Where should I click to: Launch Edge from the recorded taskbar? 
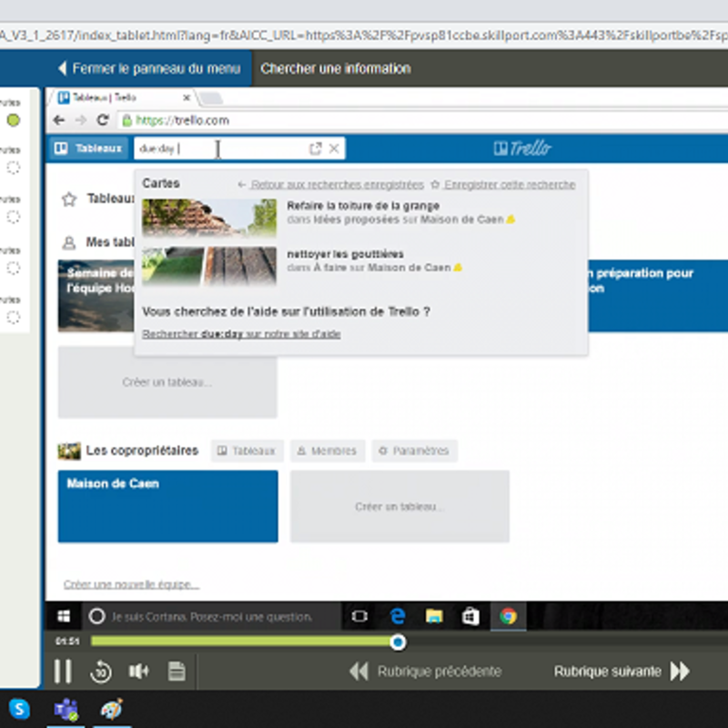(398, 616)
